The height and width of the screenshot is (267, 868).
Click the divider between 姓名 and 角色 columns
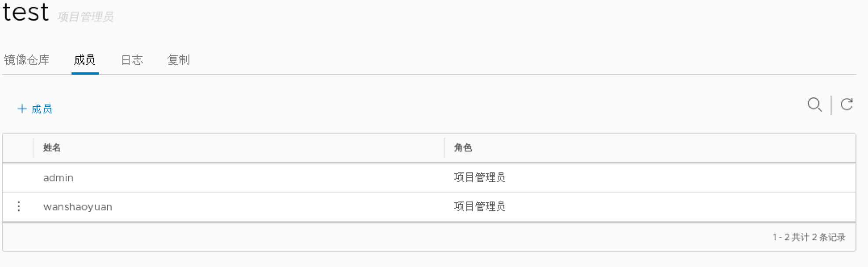(x=444, y=148)
